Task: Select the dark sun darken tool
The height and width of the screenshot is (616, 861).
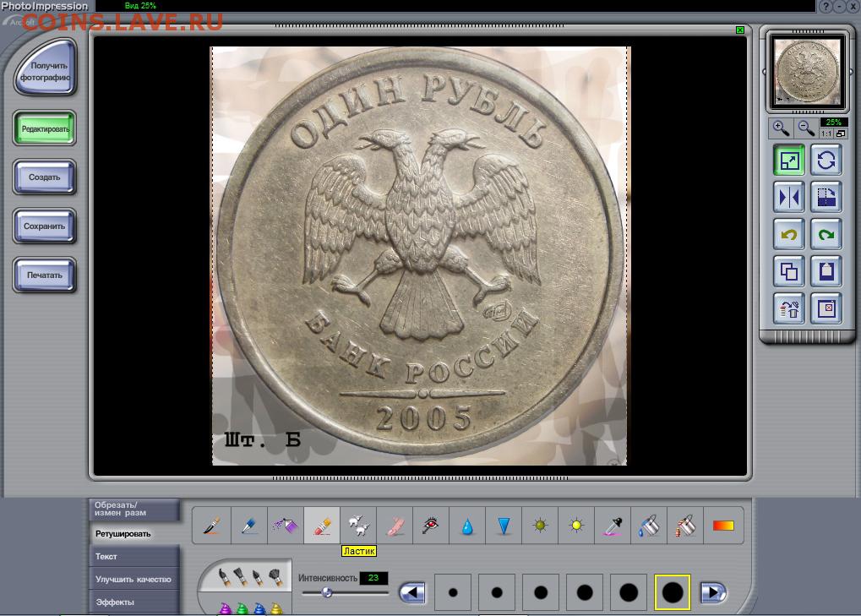Action: pyautogui.click(x=540, y=526)
